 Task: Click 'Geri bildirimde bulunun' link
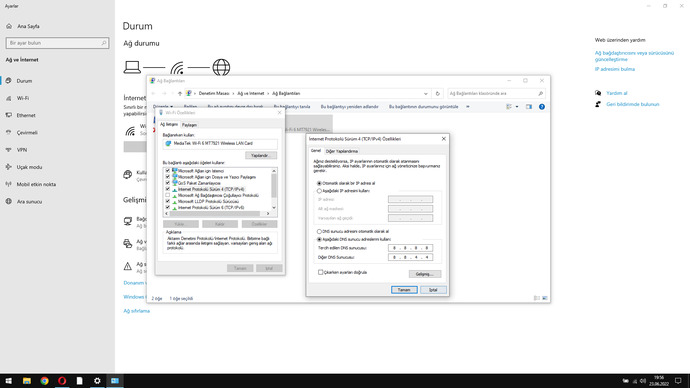(632, 104)
